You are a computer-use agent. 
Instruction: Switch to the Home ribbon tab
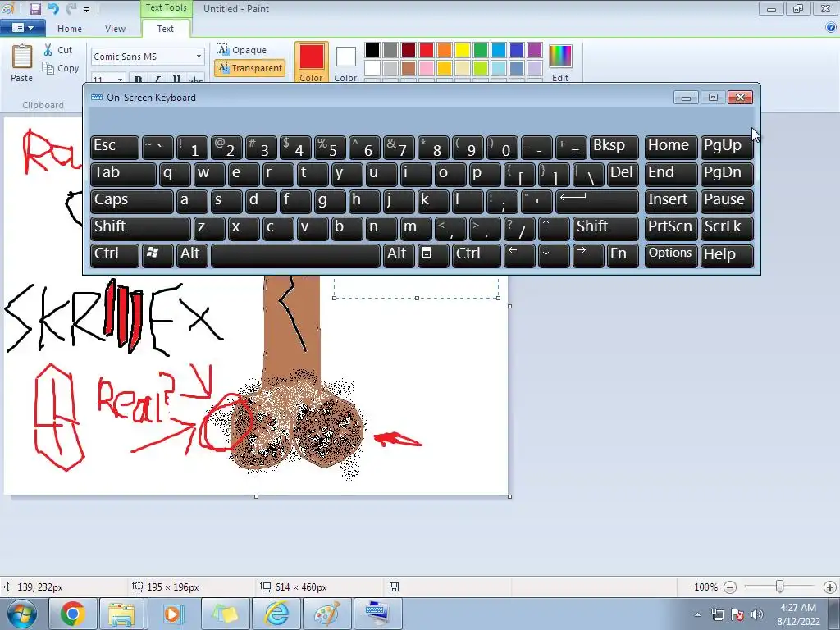point(70,29)
